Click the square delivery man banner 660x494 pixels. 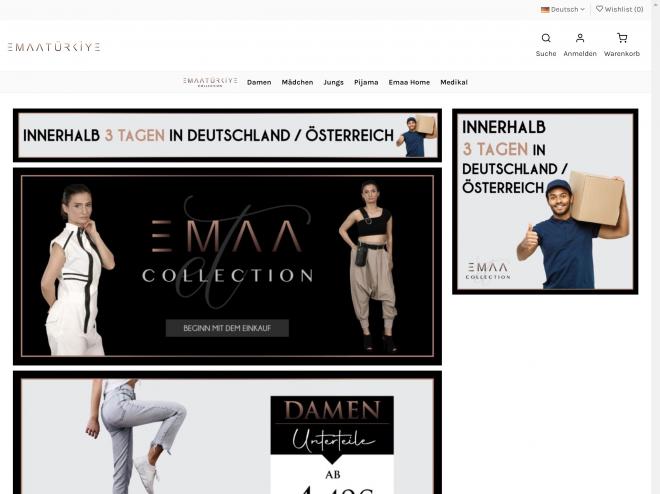(x=545, y=202)
